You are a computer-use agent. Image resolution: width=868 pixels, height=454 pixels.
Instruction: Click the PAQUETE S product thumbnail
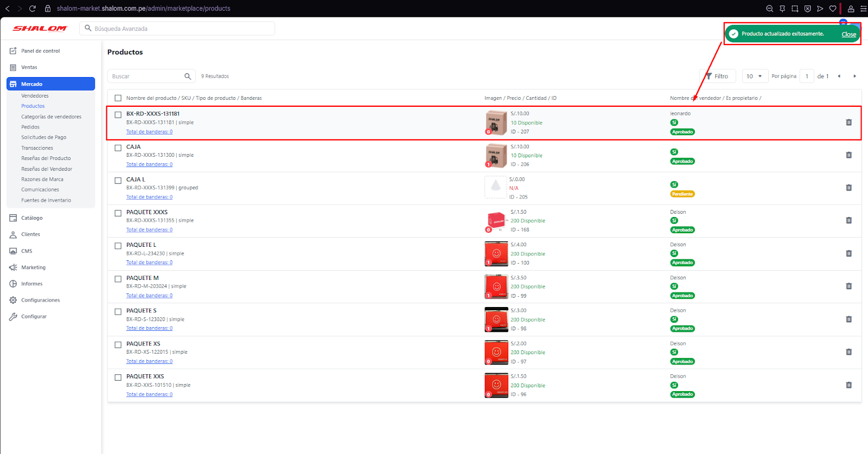[496, 319]
